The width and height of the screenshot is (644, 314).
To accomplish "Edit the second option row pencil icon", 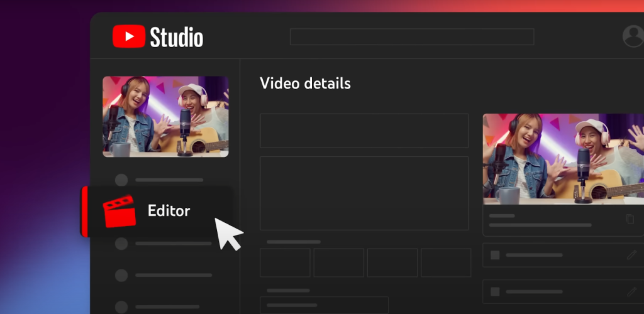I will (x=631, y=292).
